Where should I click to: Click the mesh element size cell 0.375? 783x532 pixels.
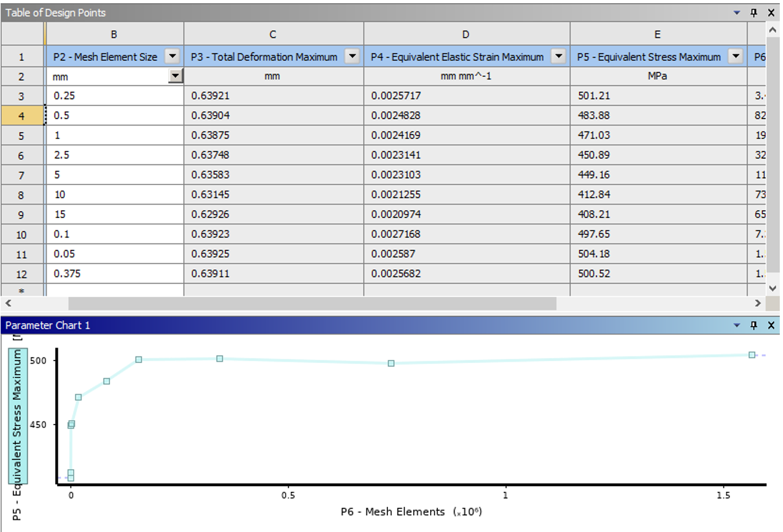114,274
